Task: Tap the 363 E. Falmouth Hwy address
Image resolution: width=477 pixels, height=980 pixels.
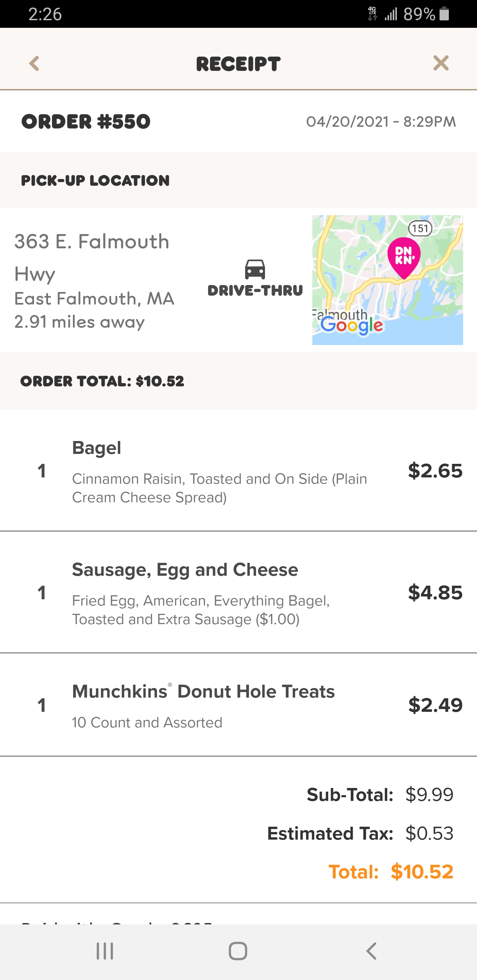Action: [x=92, y=257]
